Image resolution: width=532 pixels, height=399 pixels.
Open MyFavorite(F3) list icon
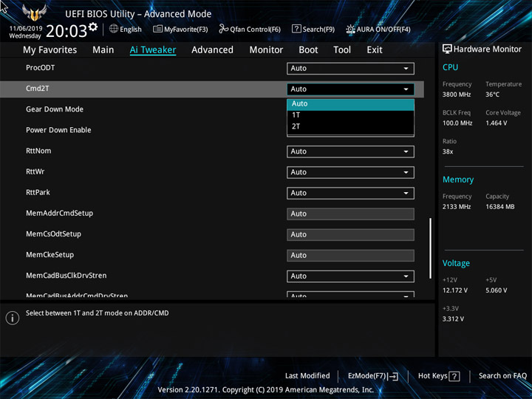157,29
